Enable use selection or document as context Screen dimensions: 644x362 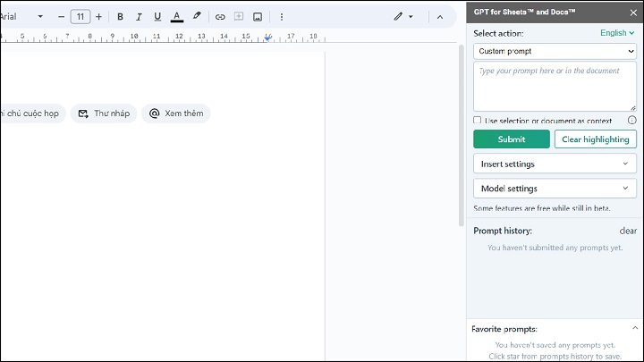click(478, 120)
